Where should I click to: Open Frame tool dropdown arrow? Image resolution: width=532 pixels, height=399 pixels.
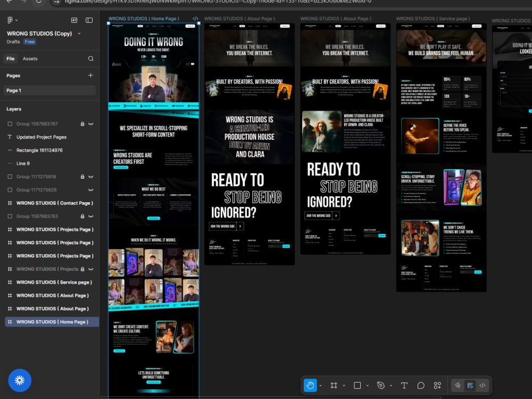point(344,385)
